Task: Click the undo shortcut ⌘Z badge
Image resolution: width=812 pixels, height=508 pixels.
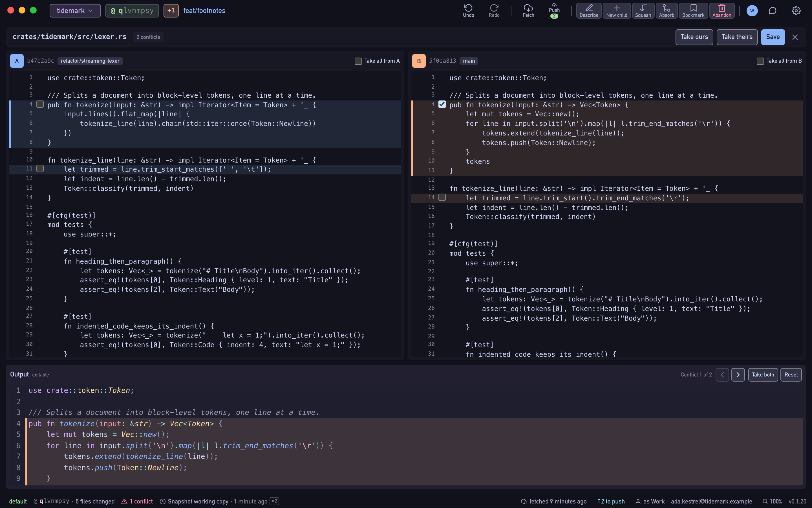Action: coord(274,501)
